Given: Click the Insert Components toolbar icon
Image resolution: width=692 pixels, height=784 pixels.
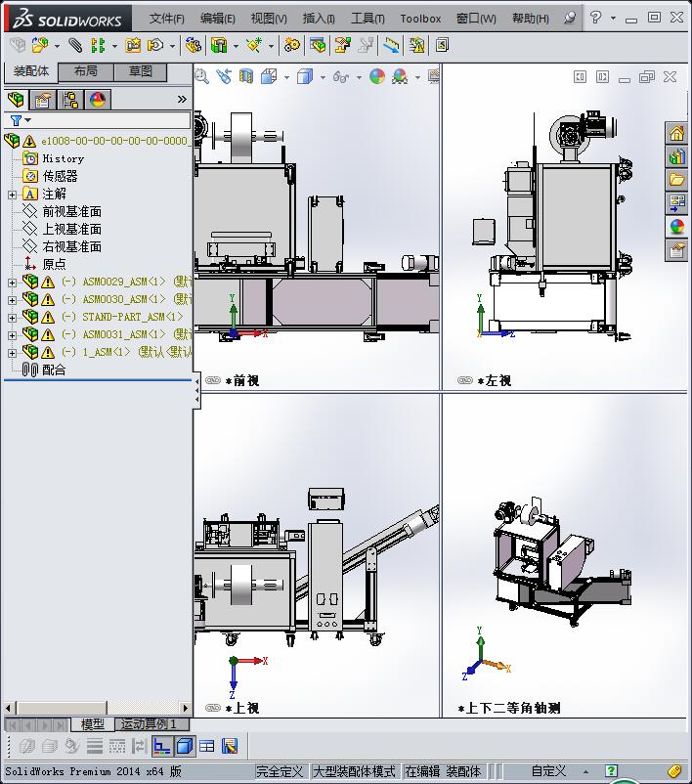Looking at the screenshot, I should coord(40,46).
